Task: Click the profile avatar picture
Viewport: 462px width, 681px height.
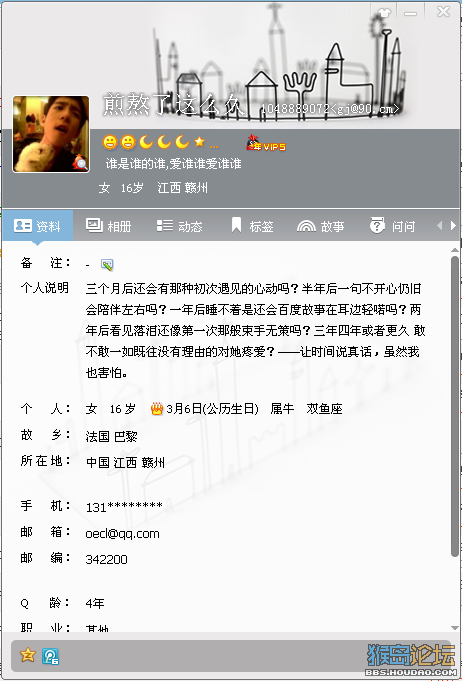Action: (51, 134)
